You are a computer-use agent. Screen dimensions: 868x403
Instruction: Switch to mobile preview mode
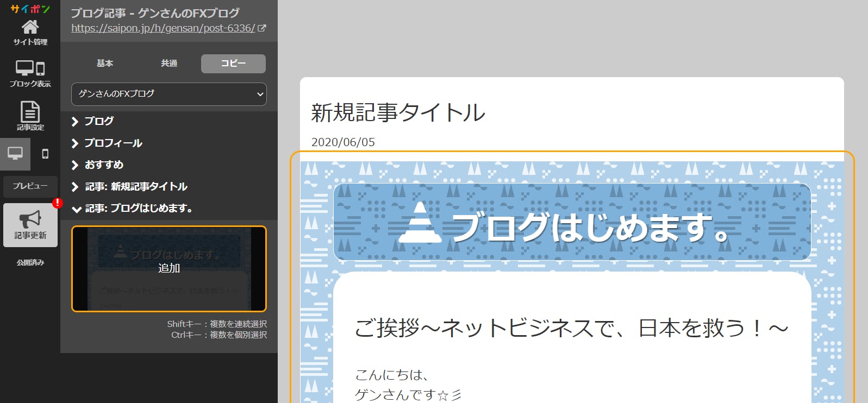45,154
